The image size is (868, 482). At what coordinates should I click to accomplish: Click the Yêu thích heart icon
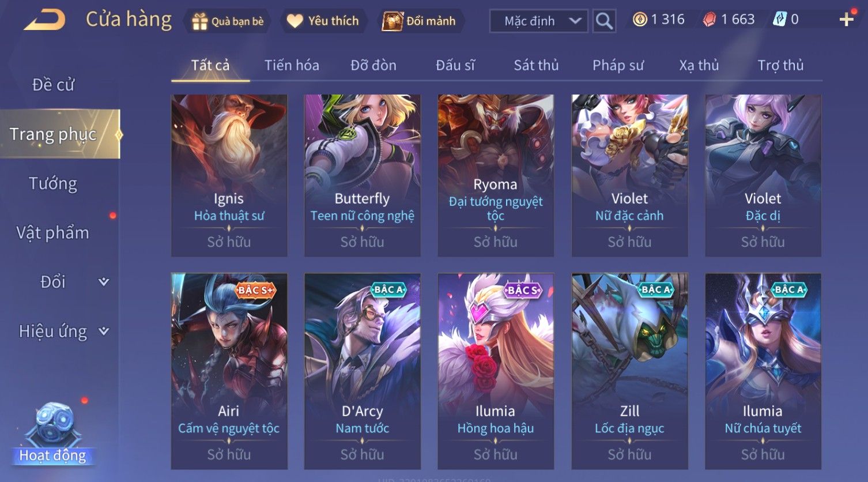tap(295, 21)
